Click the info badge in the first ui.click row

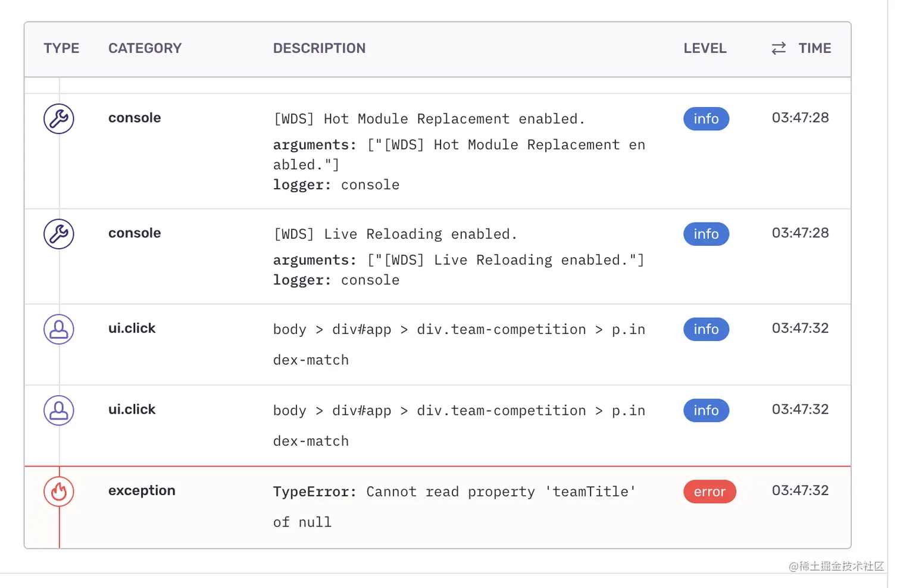coord(706,329)
